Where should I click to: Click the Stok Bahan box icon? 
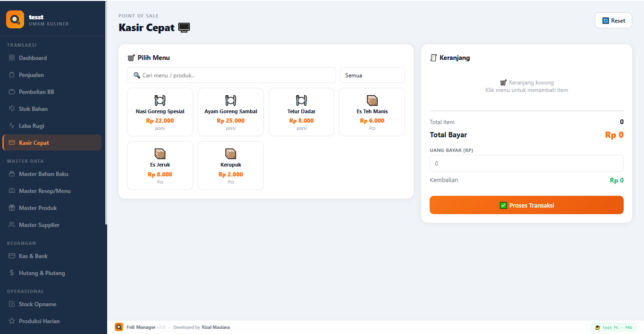coord(12,109)
